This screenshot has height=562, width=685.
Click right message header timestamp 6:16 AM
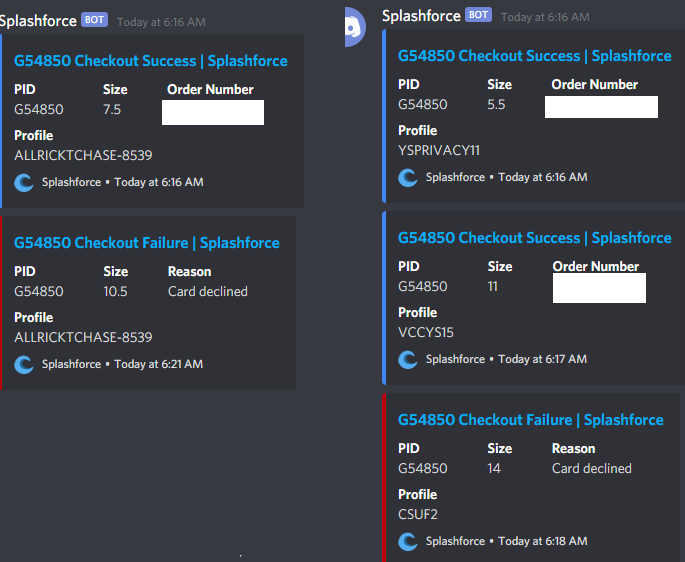[x=545, y=17]
